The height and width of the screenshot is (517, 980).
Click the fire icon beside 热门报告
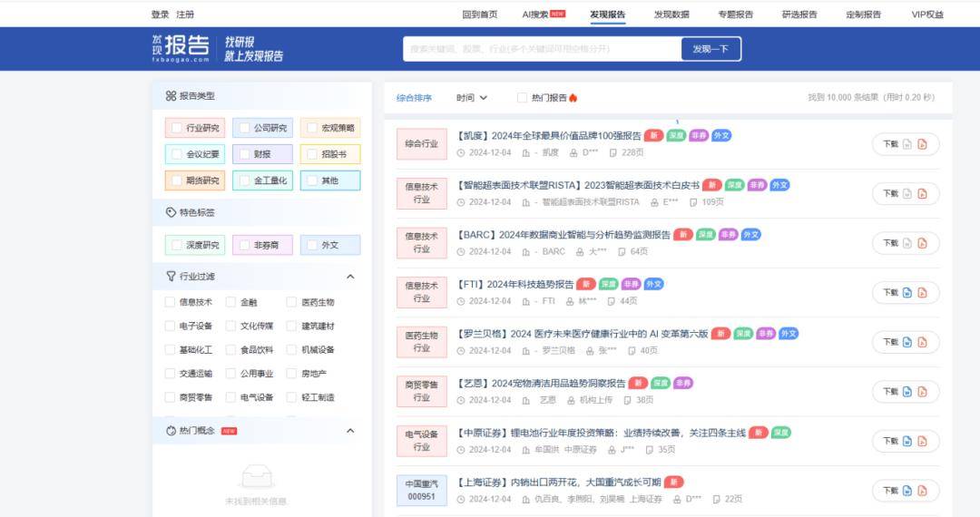coord(573,97)
